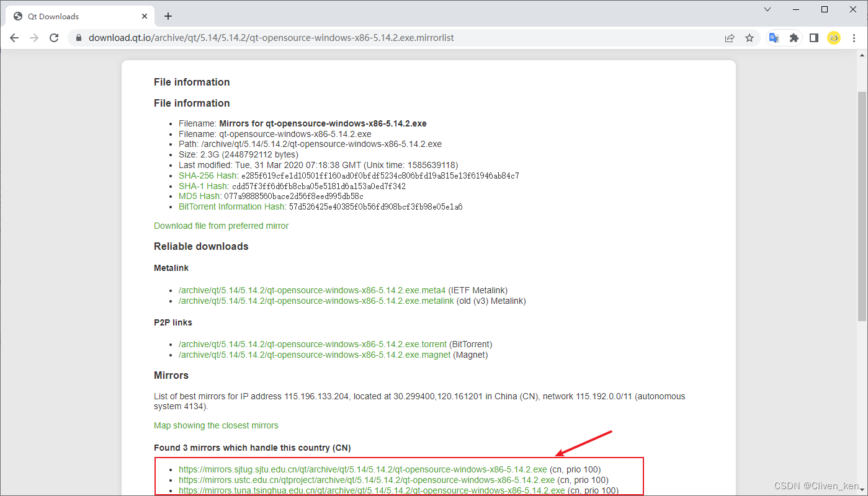The height and width of the screenshot is (496, 868).
Task: Go back to the previous page
Action: [x=14, y=38]
